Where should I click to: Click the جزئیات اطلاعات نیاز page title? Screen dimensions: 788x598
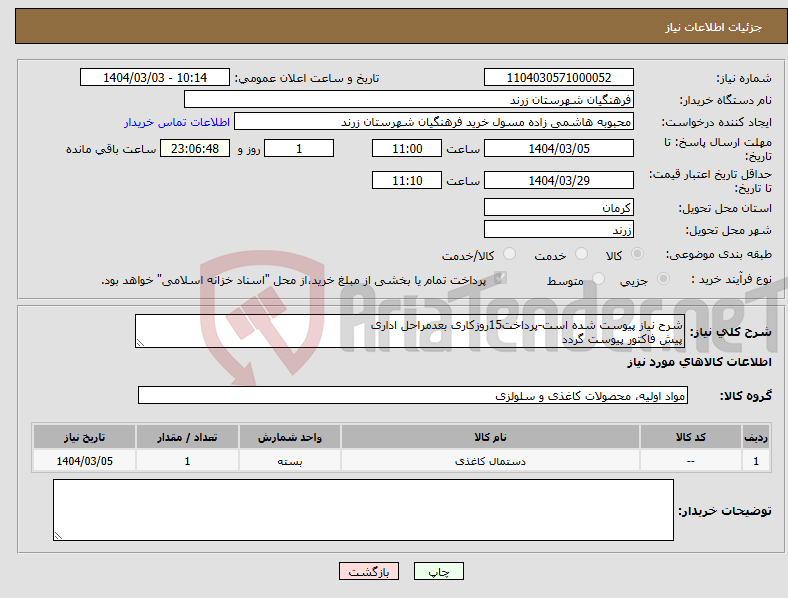coord(714,27)
